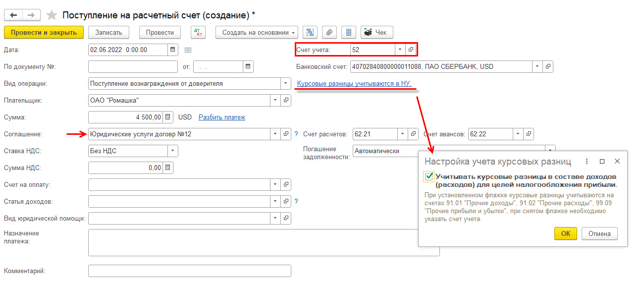644x287 pixels.
Task: Show Дт/Кт postings icon
Action: tap(198, 33)
